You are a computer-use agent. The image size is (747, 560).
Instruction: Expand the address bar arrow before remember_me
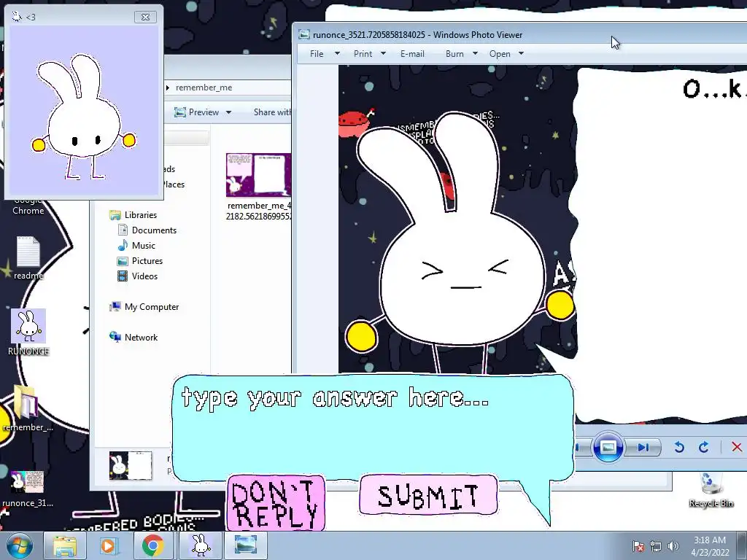(x=168, y=87)
